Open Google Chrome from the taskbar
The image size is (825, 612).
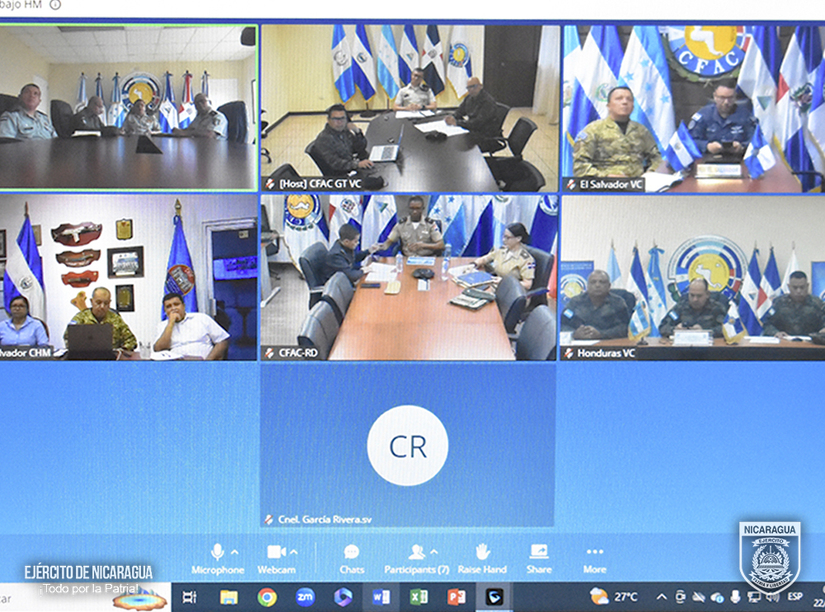267,597
